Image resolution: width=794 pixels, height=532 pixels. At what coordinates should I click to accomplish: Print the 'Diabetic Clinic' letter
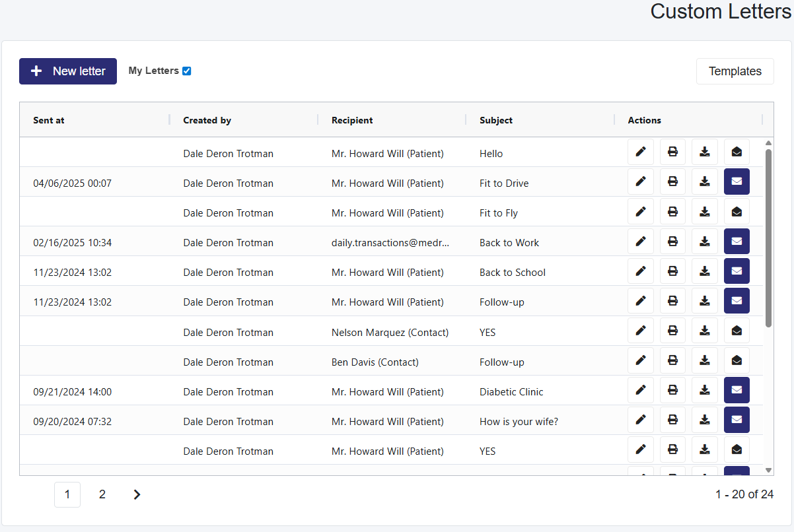(x=672, y=390)
